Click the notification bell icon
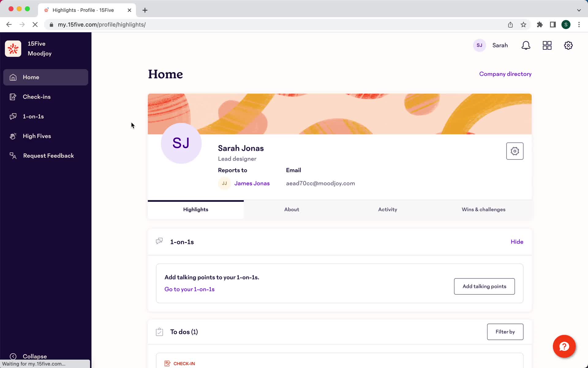The height and width of the screenshot is (368, 588). (x=526, y=45)
